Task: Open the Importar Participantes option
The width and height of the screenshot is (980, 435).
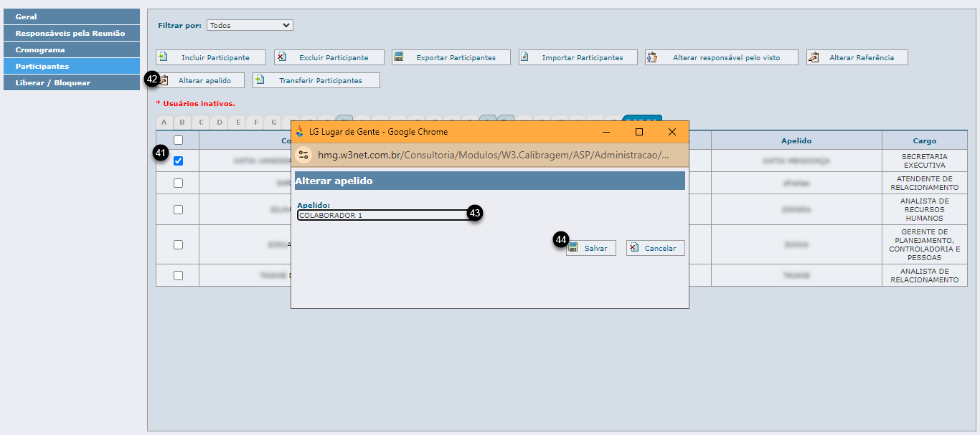Action: (x=578, y=57)
